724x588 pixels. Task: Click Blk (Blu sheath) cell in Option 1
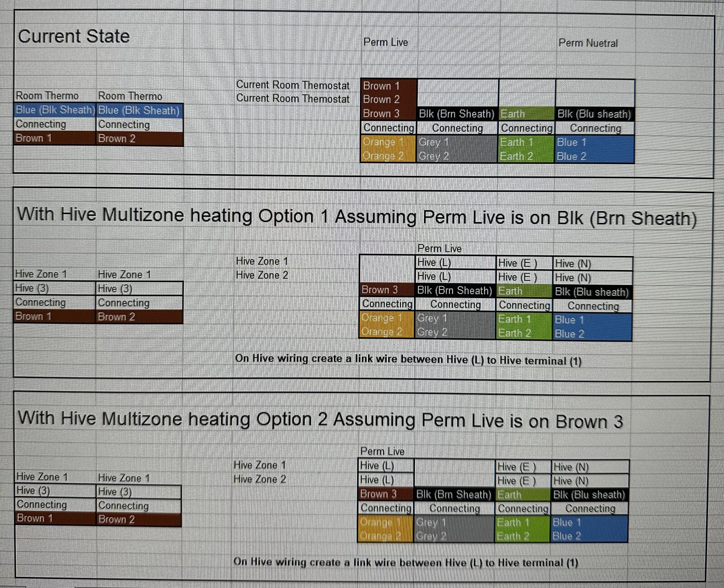pyautogui.click(x=591, y=292)
